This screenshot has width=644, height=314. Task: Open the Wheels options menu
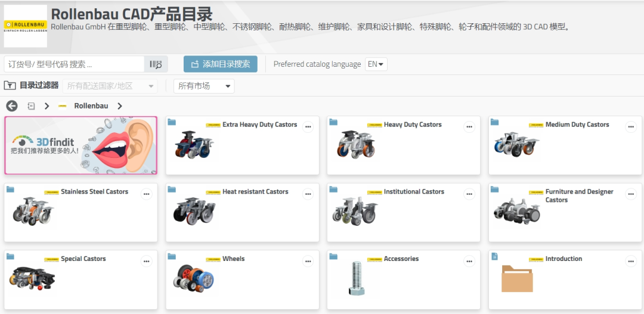pyautogui.click(x=308, y=261)
